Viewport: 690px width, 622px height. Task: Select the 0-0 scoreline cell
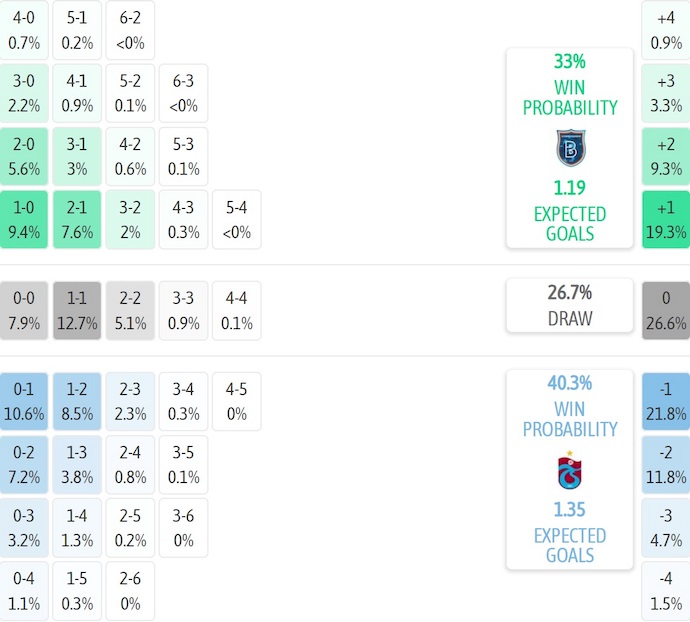pos(24,311)
